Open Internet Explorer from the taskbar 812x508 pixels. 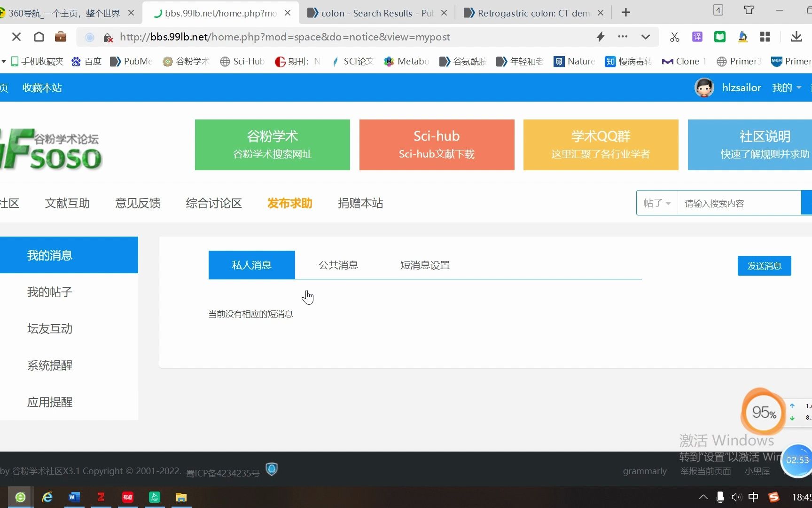47,497
